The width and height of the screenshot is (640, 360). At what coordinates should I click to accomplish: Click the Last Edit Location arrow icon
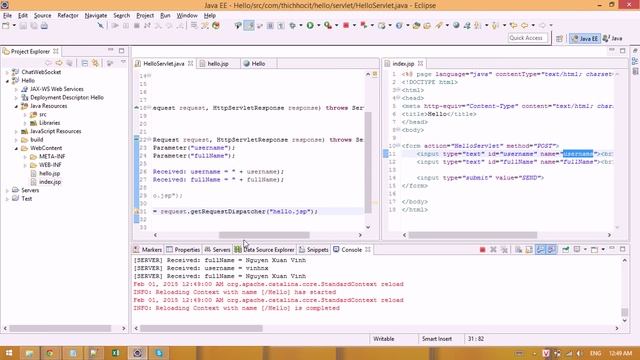point(513,25)
